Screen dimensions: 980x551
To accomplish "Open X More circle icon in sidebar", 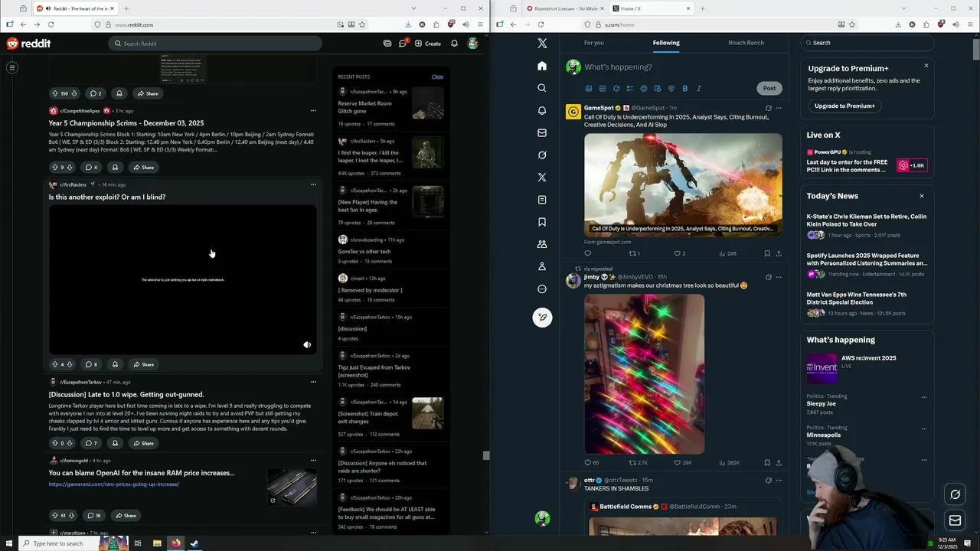I will pos(542,289).
